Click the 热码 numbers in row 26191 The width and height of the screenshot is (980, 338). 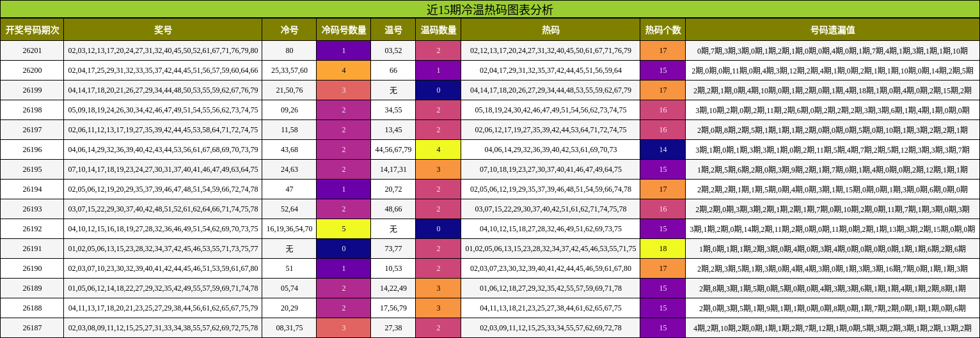point(551,249)
